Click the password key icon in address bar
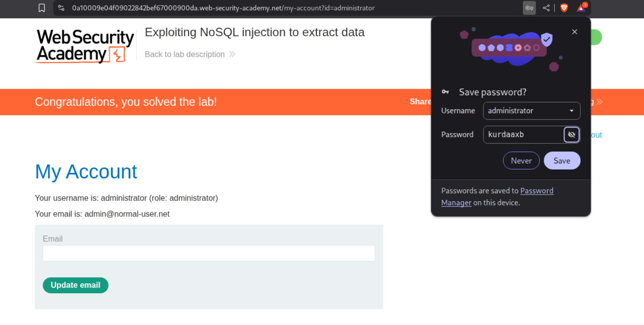Image resolution: width=644 pixels, height=325 pixels. pyautogui.click(x=529, y=8)
